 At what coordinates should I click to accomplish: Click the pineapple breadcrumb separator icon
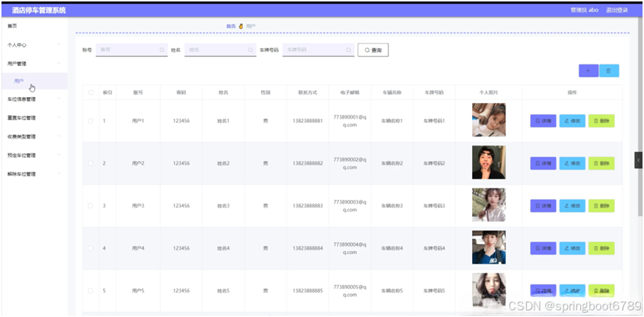[x=241, y=26]
